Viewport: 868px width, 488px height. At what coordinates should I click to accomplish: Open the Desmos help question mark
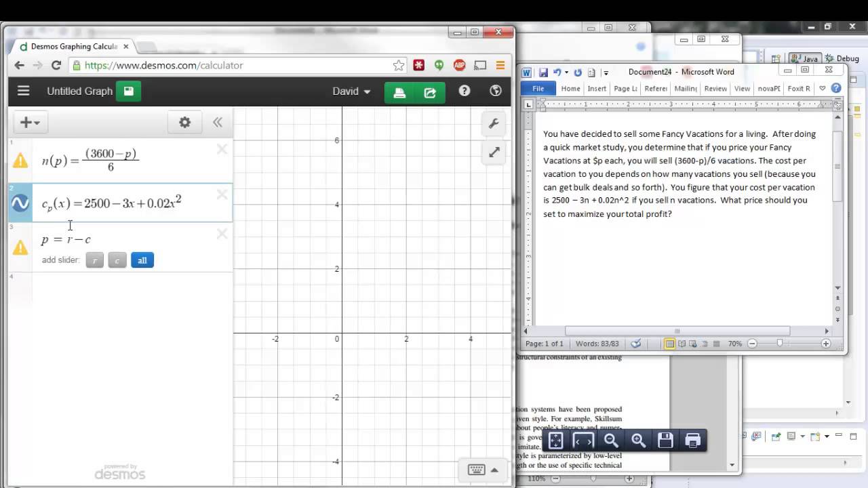(x=465, y=91)
